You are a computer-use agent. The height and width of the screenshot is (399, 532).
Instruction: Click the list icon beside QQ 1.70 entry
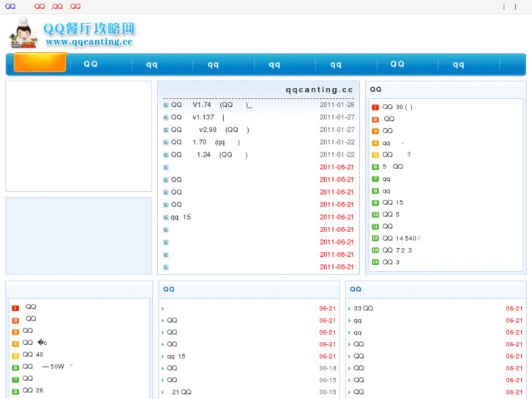tap(166, 143)
